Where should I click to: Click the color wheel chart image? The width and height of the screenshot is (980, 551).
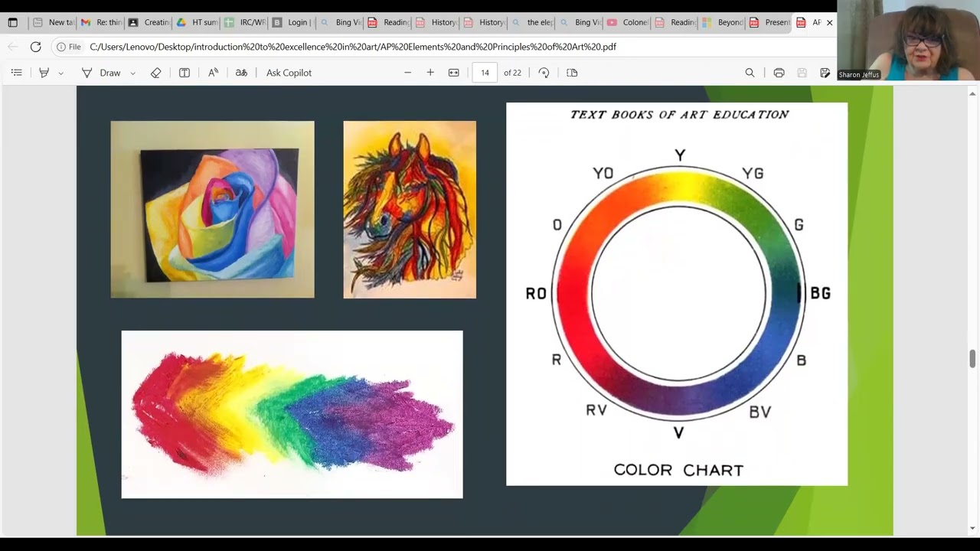(677, 294)
